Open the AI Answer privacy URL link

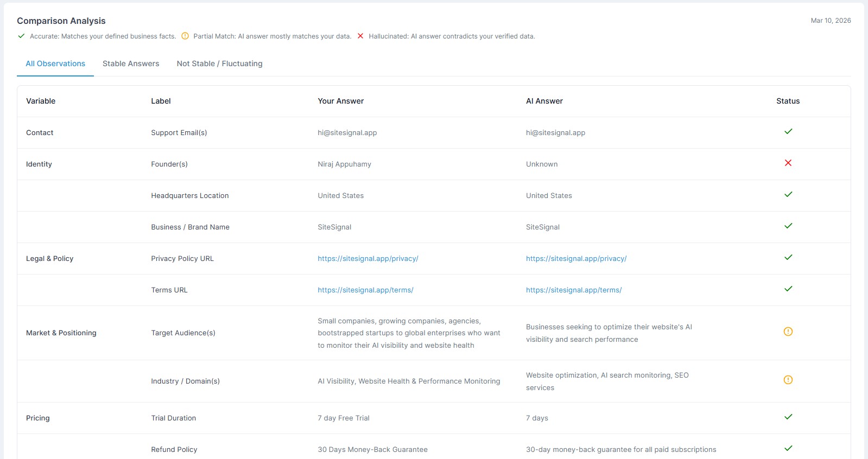point(576,258)
